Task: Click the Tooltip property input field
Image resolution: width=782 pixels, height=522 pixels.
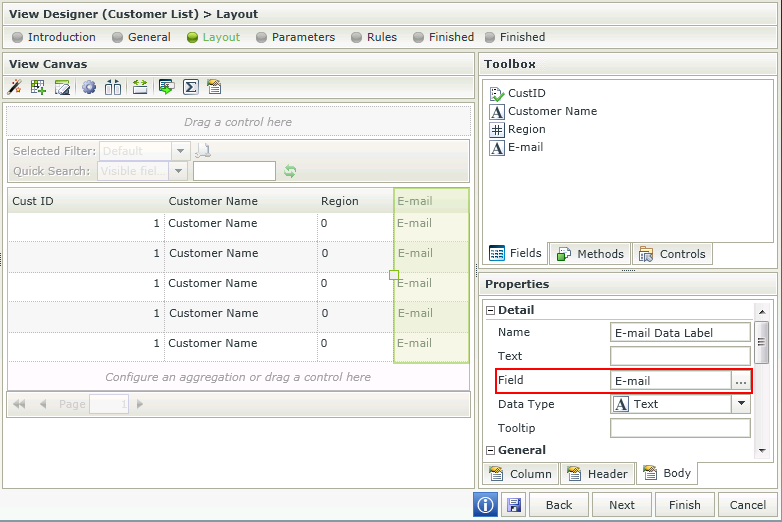Action: point(680,428)
